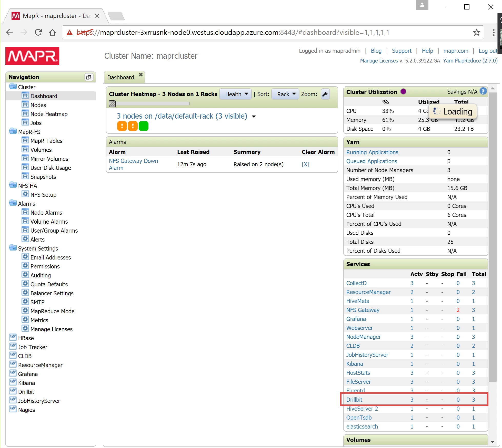Clear the NFS alarm with [X]
Image resolution: width=502 pixels, height=448 pixels.
click(305, 164)
